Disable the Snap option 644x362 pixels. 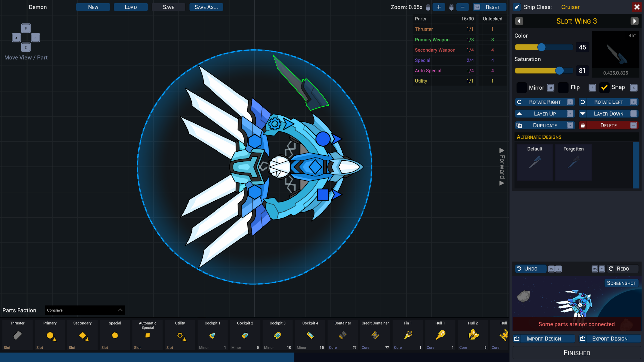(x=604, y=87)
